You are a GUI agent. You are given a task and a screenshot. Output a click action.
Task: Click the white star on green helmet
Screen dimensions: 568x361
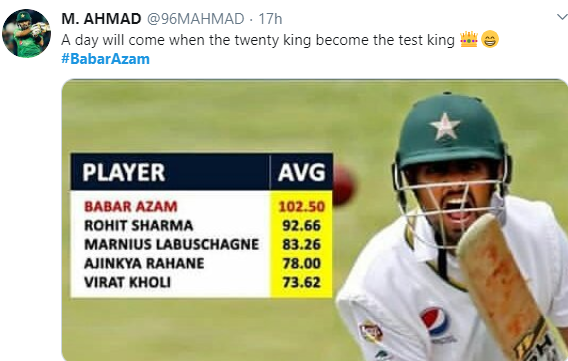tap(445, 126)
